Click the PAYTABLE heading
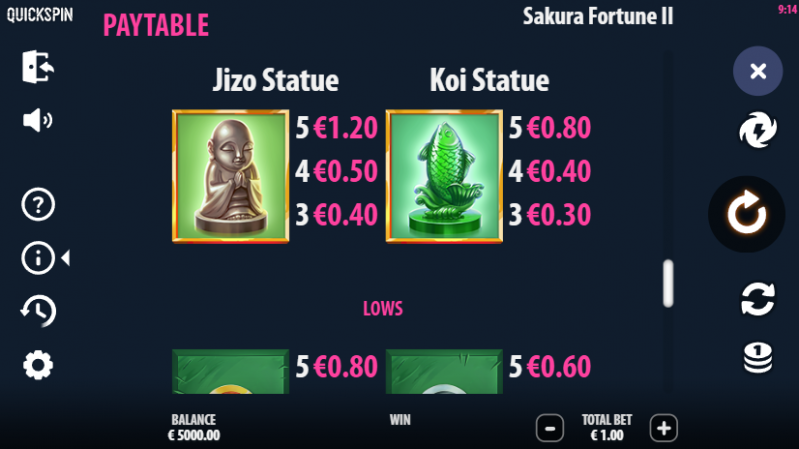 [x=156, y=25]
